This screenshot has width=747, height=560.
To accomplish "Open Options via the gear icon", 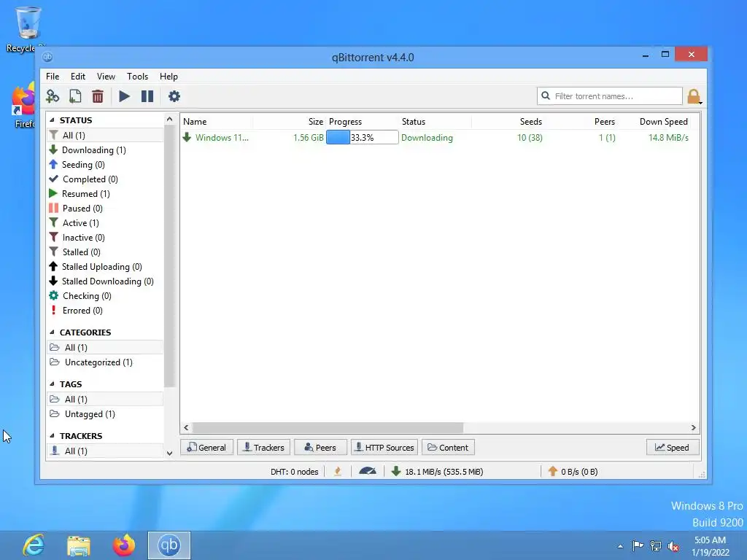I will click(174, 96).
